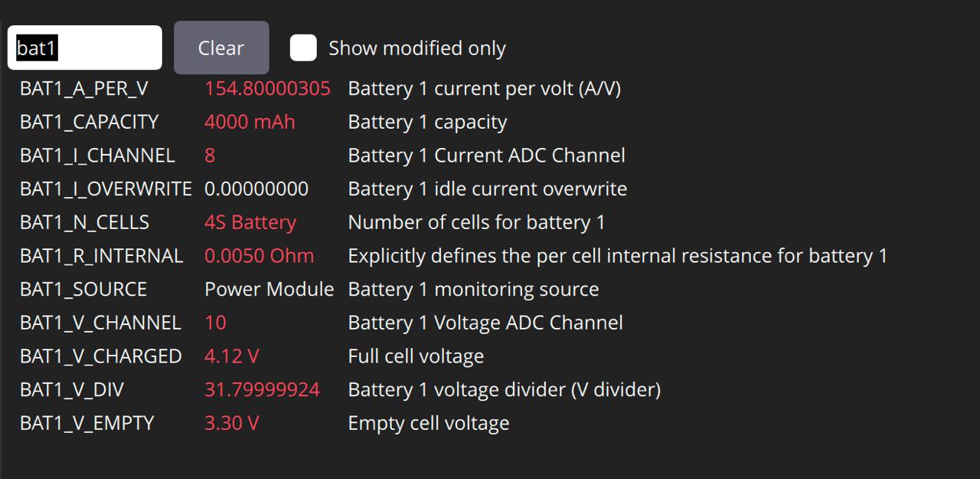Select BAT1_I_CHANNEL value 8
The image size is (980, 479).
(x=210, y=156)
